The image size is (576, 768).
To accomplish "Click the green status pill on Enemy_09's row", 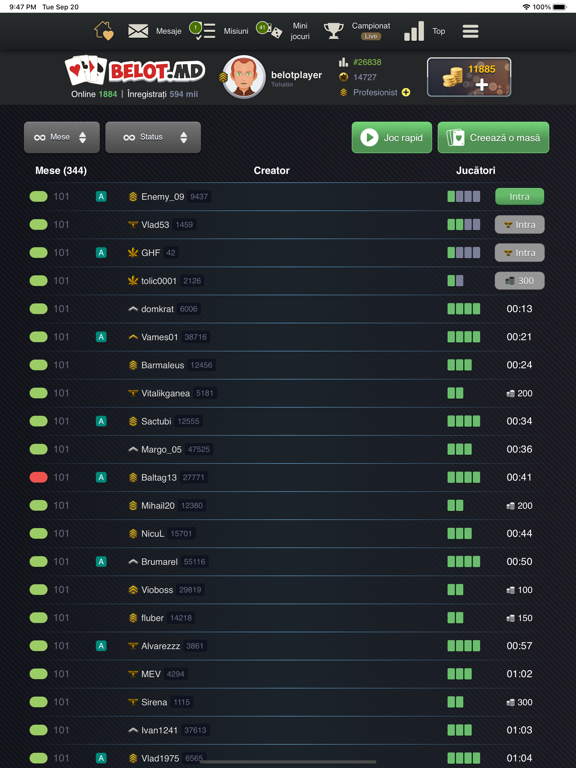I will pyautogui.click(x=39, y=196).
